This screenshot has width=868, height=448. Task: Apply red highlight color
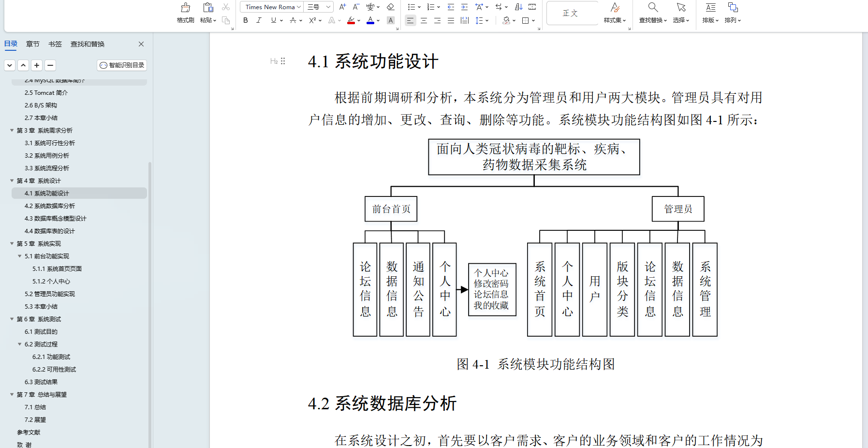click(351, 20)
